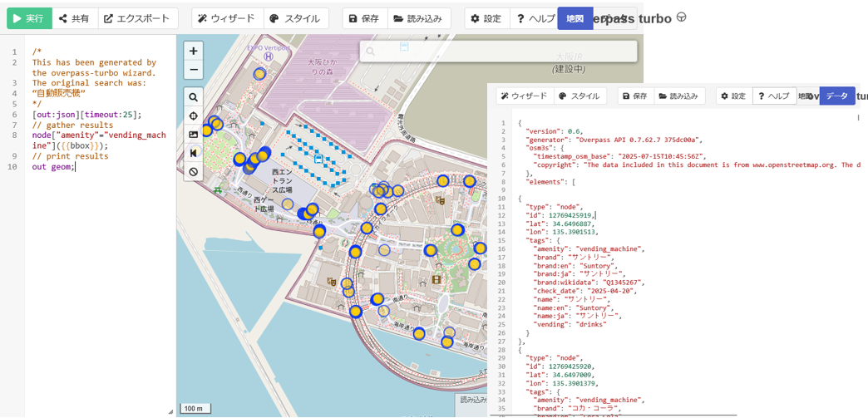Click the bus stop icon in the bus terminal
The height and width of the screenshot is (418, 868).
coord(319,159)
